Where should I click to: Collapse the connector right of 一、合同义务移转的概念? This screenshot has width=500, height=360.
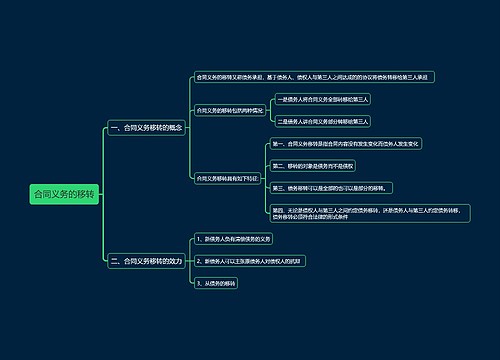point(187,128)
